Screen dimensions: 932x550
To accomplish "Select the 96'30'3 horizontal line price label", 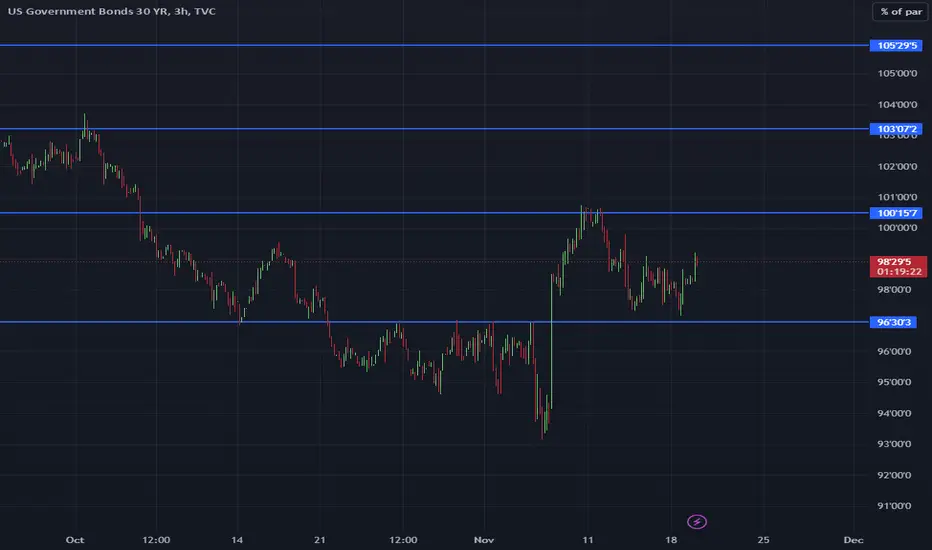I will (893, 322).
